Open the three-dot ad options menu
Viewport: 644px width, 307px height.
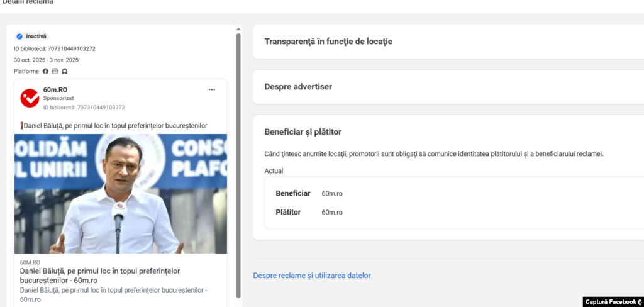click(212, 90)
